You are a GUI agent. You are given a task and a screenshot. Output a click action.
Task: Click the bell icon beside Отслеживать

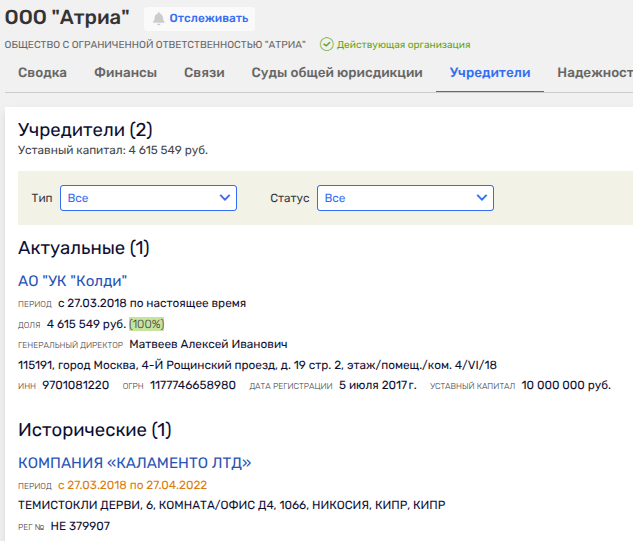(x=158, y=19)
